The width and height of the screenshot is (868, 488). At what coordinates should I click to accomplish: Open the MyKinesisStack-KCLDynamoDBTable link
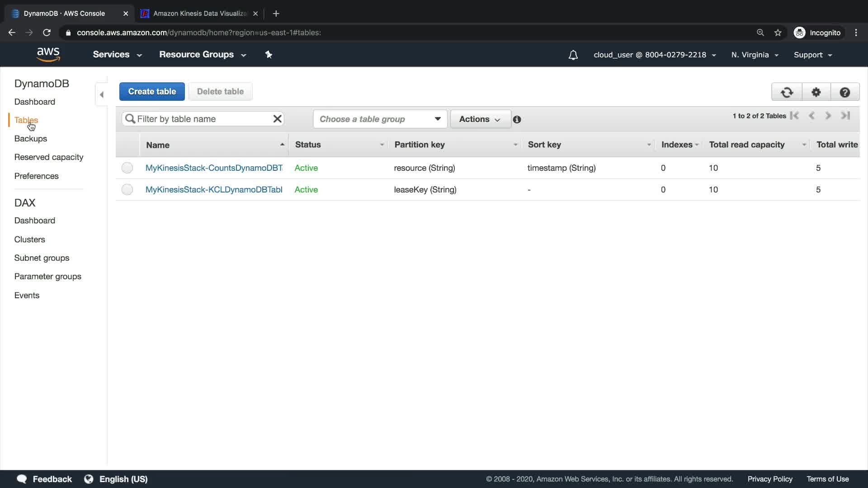tap(213, 190)
